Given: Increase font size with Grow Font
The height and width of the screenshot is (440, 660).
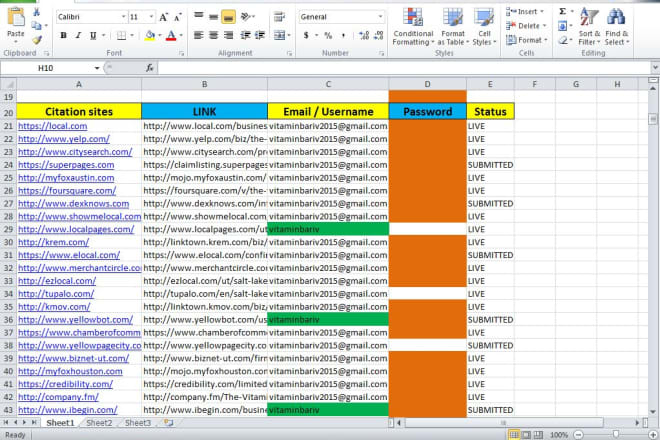Looking at the screenshot, I should 163,17.
